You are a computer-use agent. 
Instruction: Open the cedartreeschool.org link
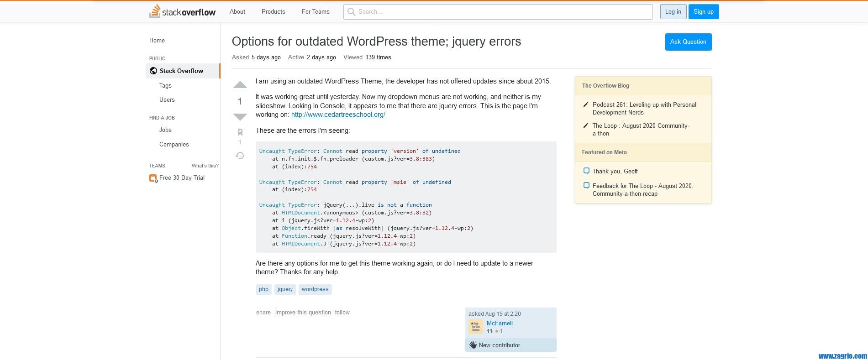tap(338, 115)
